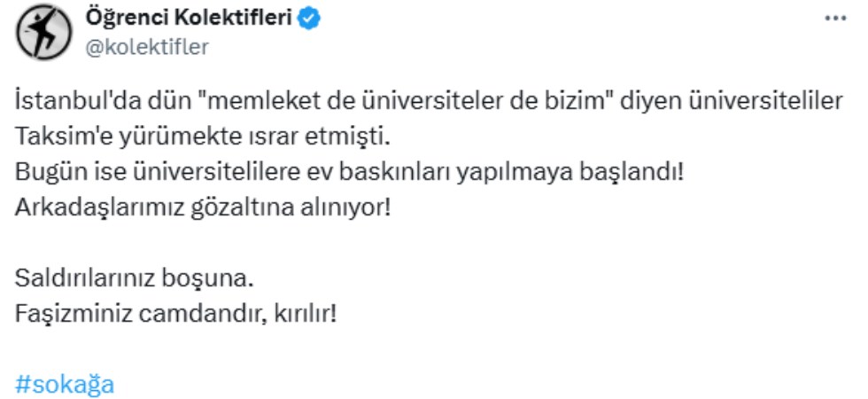
Task: Click the @kolektifler handle
Action: pyautogui.click(x=145, y=47)
